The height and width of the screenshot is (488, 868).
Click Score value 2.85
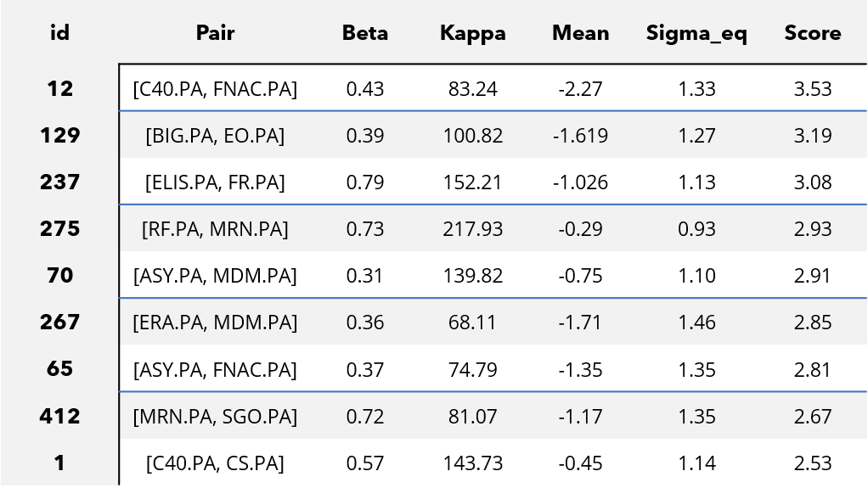coord(813,323)
